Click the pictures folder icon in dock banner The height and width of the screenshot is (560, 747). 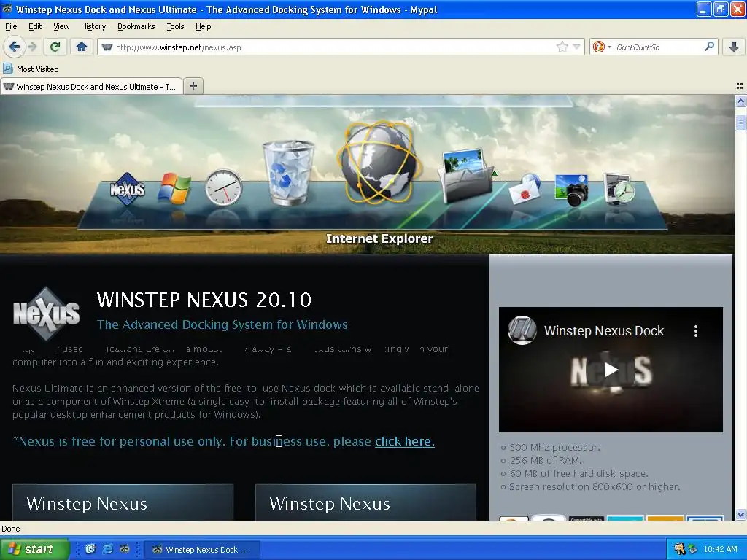coord(468,176)
